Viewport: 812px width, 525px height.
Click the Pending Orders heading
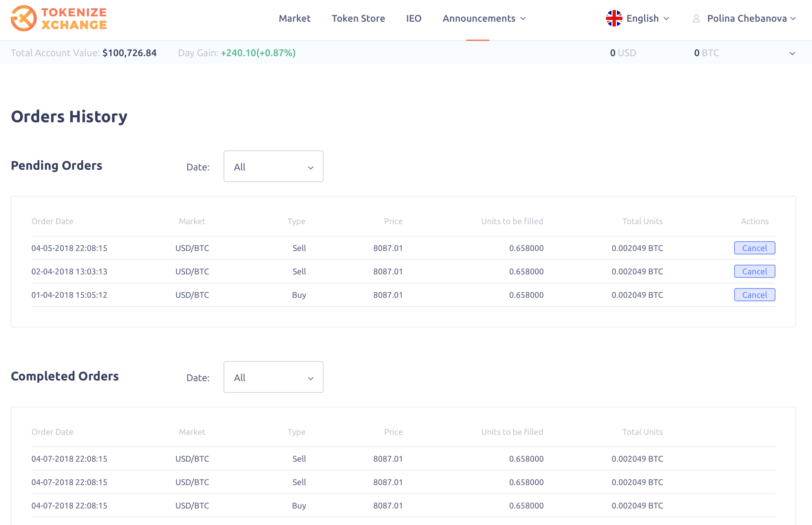point(56,165)
